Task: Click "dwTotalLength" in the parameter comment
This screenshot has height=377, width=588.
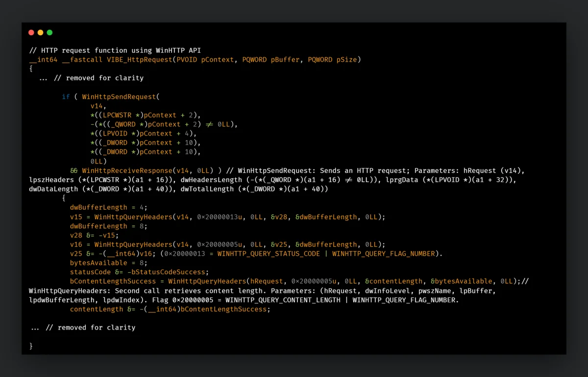Action: pyautogui.click(x=207, y=189)
